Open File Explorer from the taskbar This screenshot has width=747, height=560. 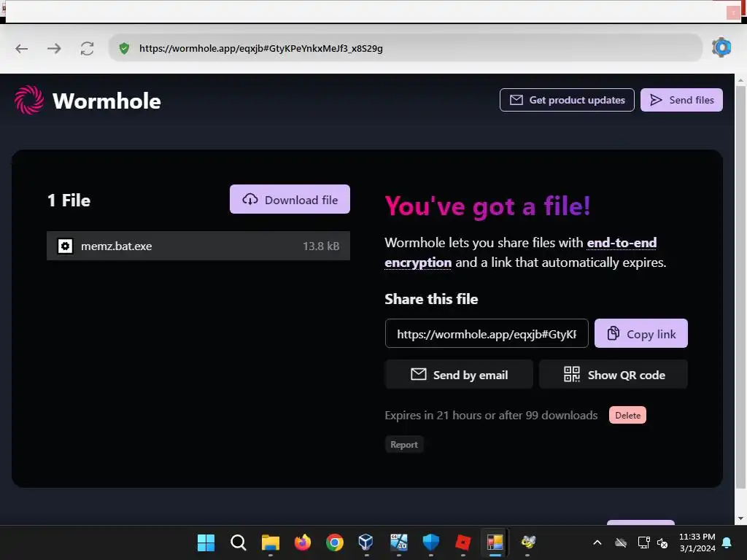pos(271,542)
